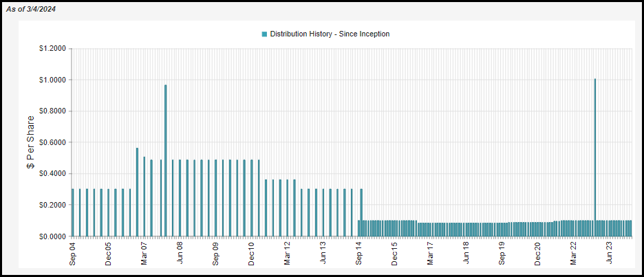
Task: Click the Mar 12 axis label
Action: [x=288, y=254]
